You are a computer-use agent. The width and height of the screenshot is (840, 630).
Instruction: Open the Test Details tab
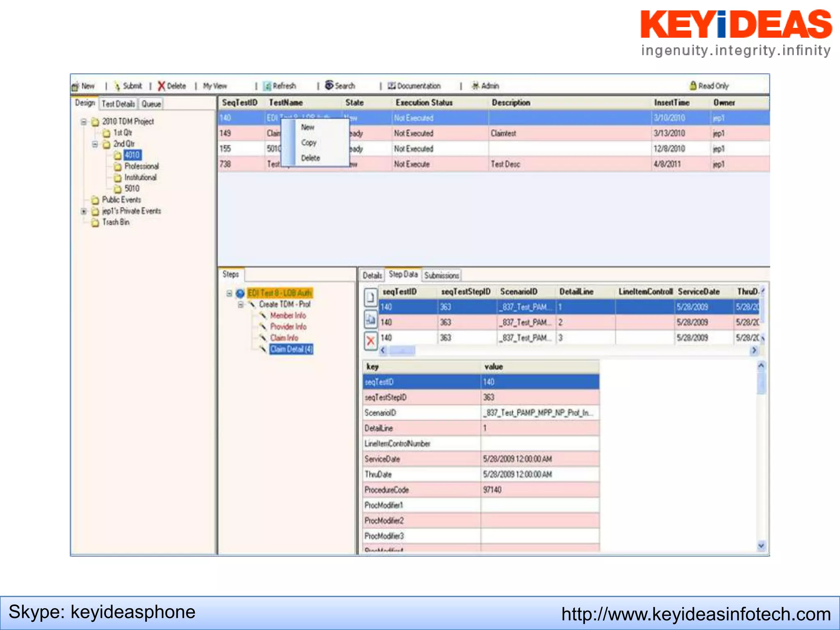pyautogui.click(x=118, y=104)
